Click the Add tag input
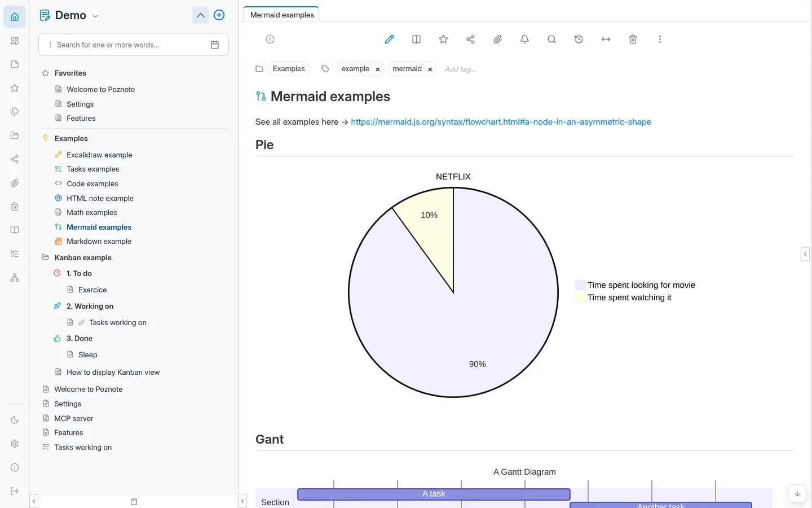This screenshot has width=812, height=508. click(x=460, y=69)
